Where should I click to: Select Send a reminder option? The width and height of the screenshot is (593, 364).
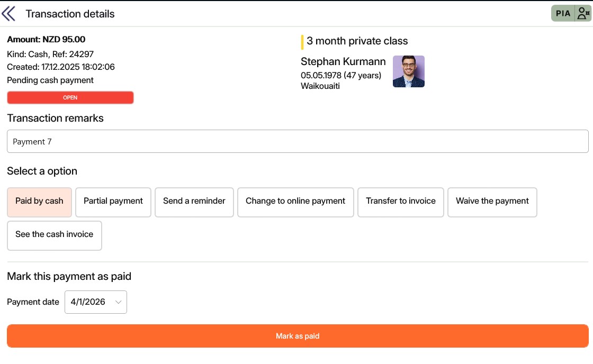click(x=194, y=202)
